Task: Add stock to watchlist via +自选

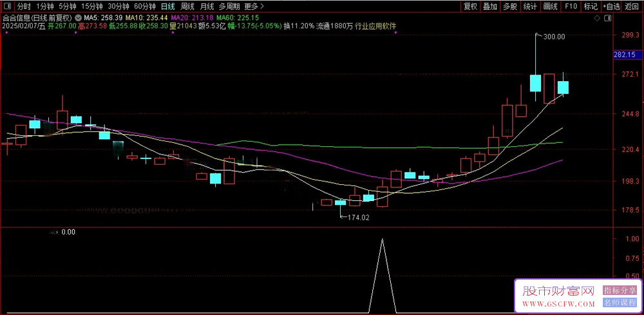Action: tap(611, 6)
